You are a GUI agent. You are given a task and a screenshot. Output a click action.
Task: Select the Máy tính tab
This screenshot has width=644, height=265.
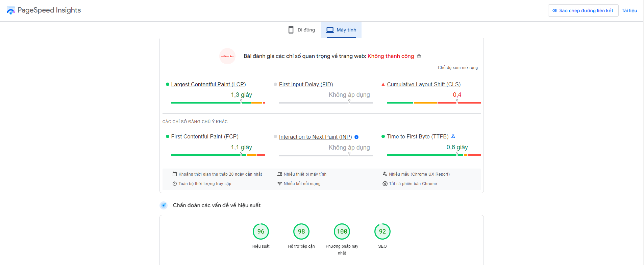341,30
